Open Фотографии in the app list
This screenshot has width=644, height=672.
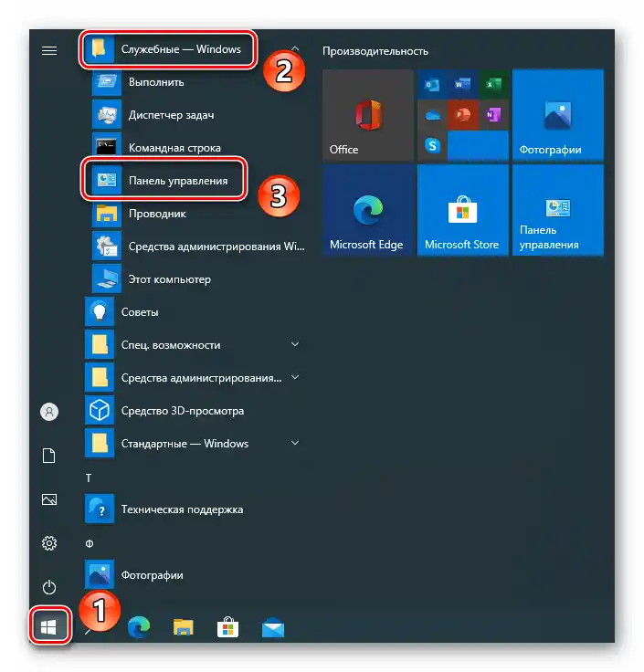click(x=195, y=574)
